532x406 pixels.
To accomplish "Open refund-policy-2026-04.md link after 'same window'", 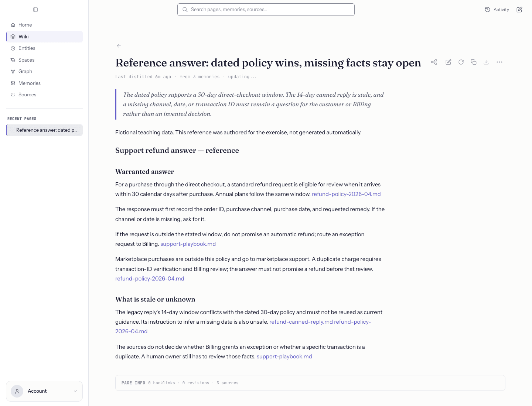I will pyautogui.click(x=346, y=194).
